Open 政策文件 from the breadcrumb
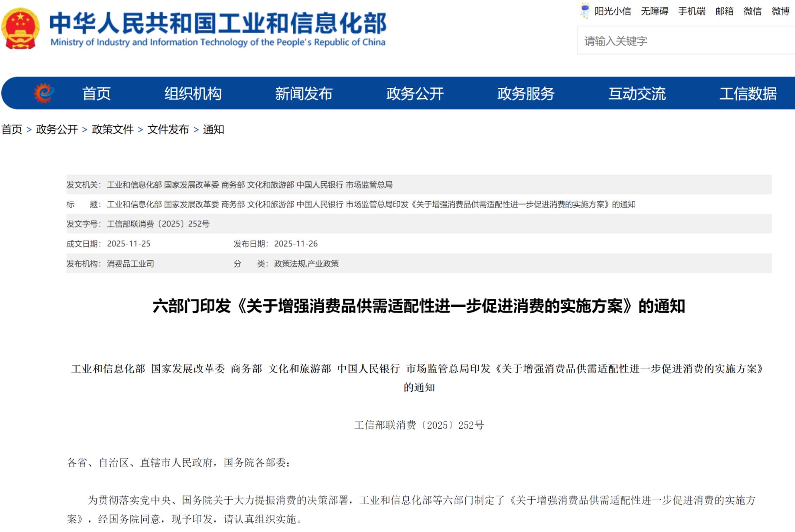The width and height of the screenshot is (795, 532). point(111,129)
